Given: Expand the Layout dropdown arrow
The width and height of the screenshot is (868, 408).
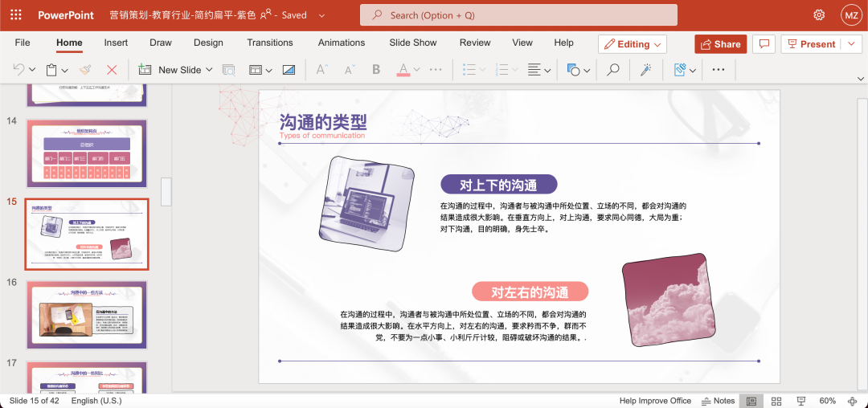Looking at the screenshot, I should [x=268, y=70].
